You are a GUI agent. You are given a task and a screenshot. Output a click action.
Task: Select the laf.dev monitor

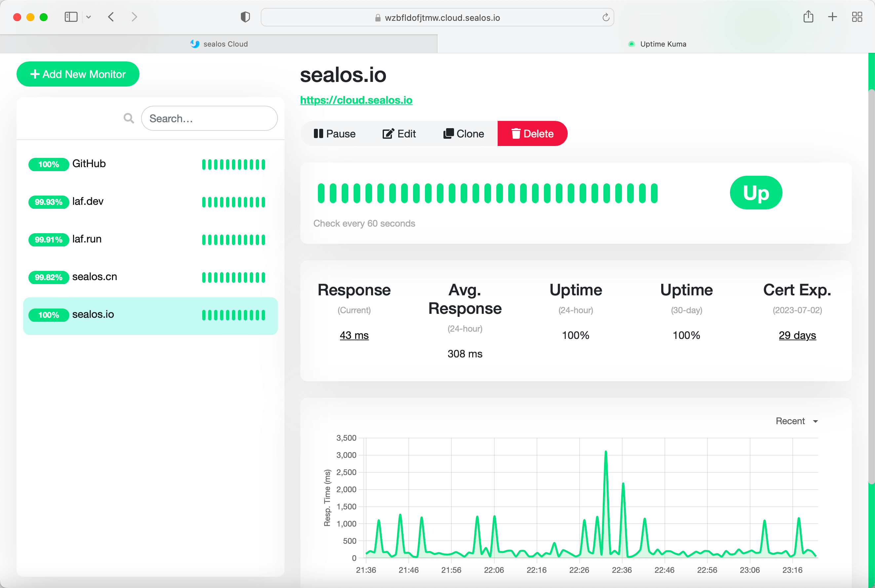pyautogui.click(x=150, y=202)
